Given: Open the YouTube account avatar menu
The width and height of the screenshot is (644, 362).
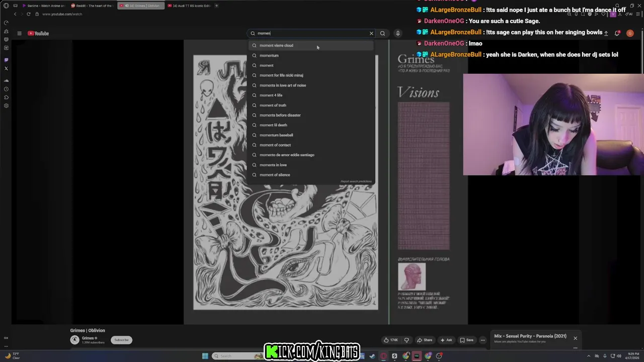Looking at the screenshot, I should [630, 34].
